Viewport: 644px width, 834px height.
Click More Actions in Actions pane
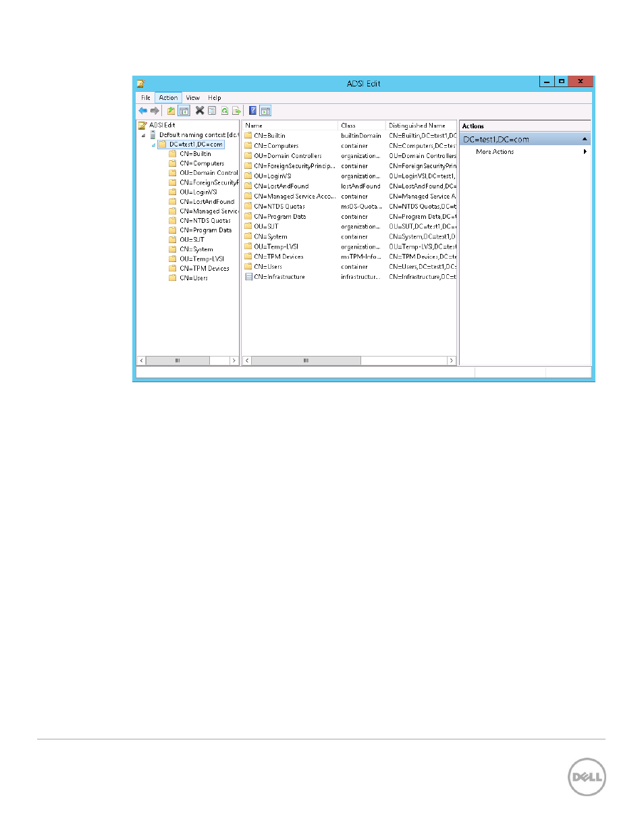pyautogui.click(x=495, y=152)
